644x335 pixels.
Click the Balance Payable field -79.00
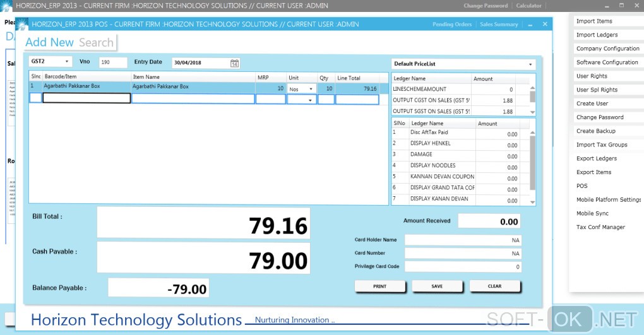158,288
